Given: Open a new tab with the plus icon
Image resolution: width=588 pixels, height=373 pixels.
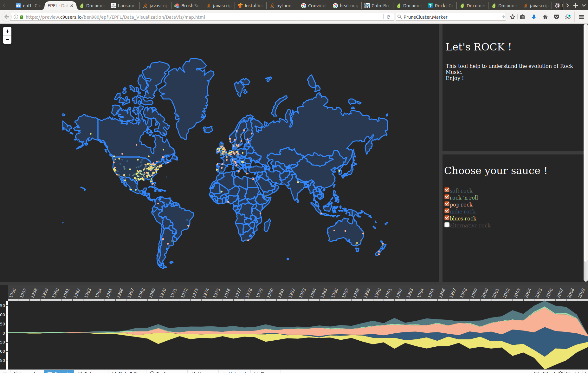Looking at the screenshot, I should pyautogui.click(x=576, y=5).
